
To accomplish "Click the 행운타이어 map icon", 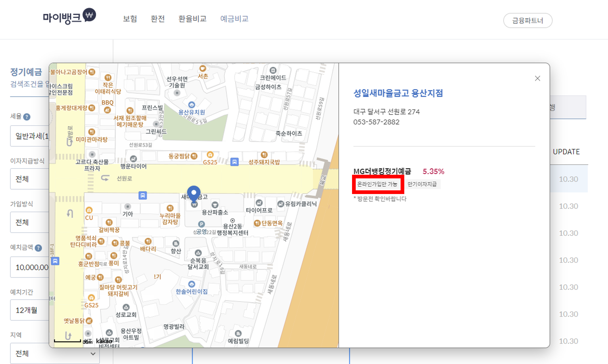I will pos(133,159).
